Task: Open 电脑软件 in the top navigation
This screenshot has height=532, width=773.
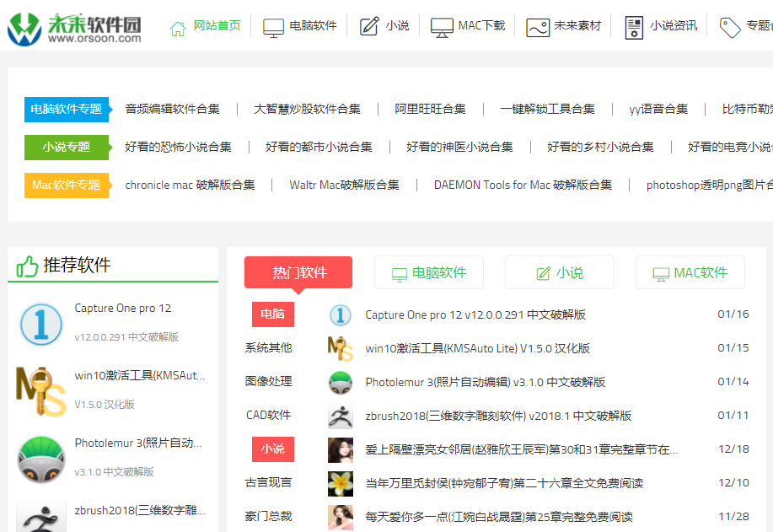Action: click(x=313, y=25)
